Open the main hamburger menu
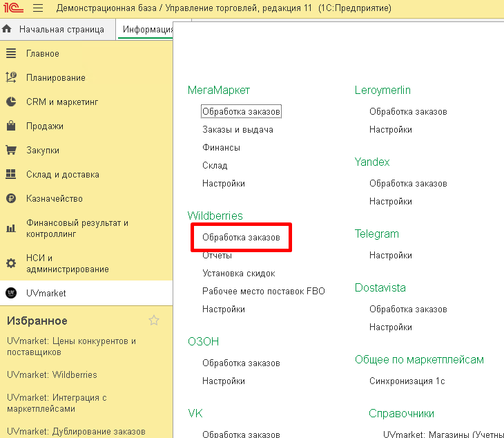 click(38, 8)
